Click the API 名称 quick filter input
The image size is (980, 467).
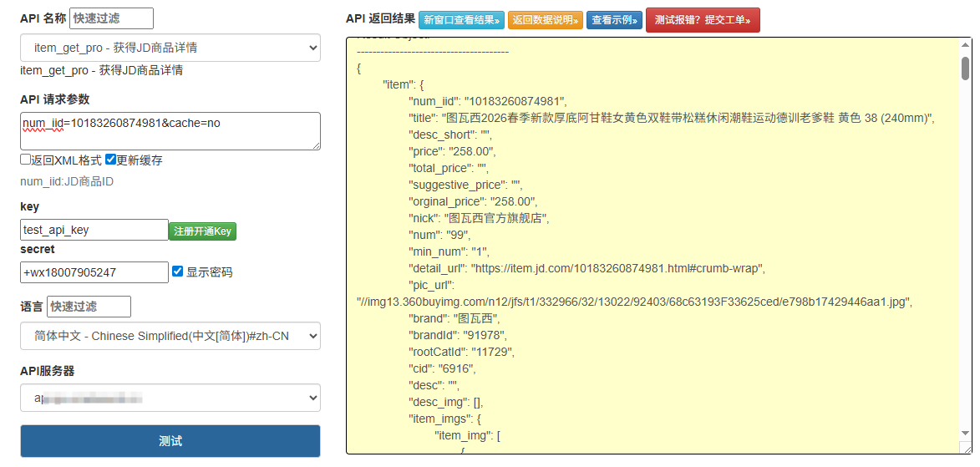(x=111, y=18)
